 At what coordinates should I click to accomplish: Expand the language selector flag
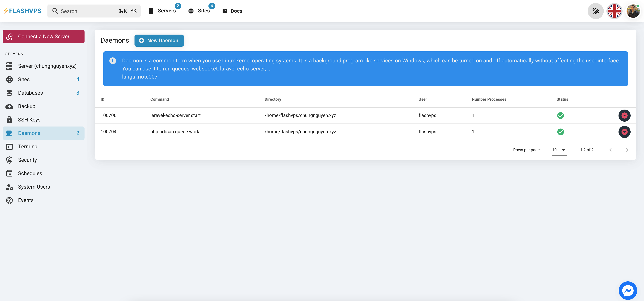coord(614,11)
